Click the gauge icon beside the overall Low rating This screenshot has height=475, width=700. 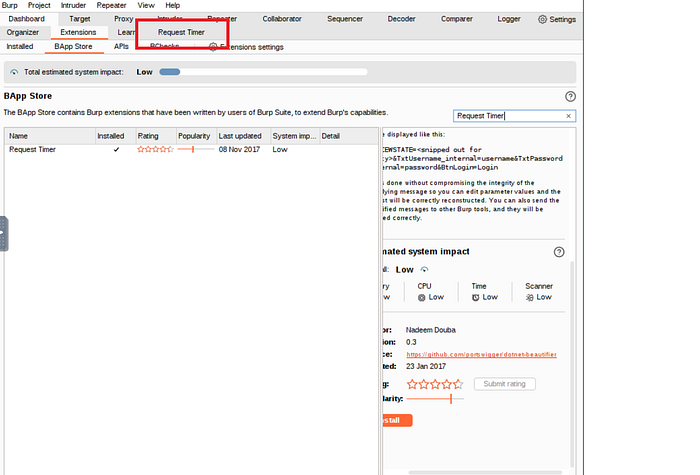point(425,270)
